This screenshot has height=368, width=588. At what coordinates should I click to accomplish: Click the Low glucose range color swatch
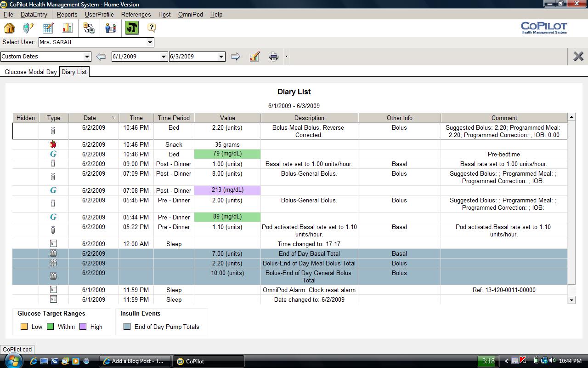coord(24,327)
